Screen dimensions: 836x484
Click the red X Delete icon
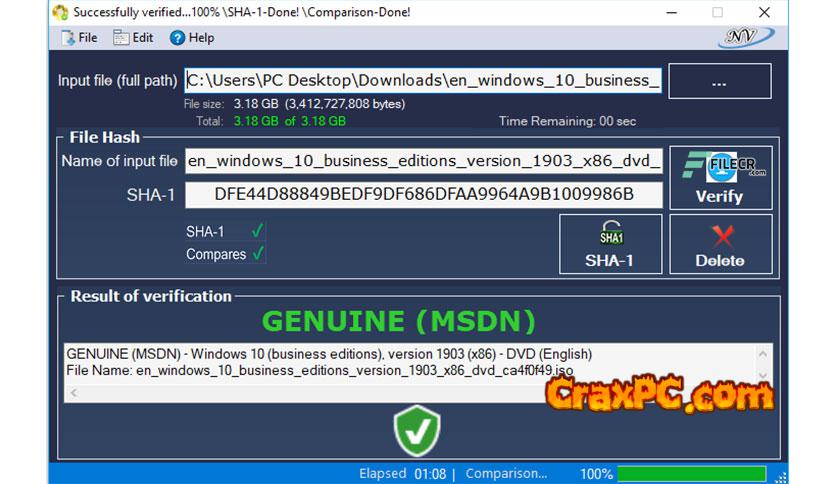point(722,236)
